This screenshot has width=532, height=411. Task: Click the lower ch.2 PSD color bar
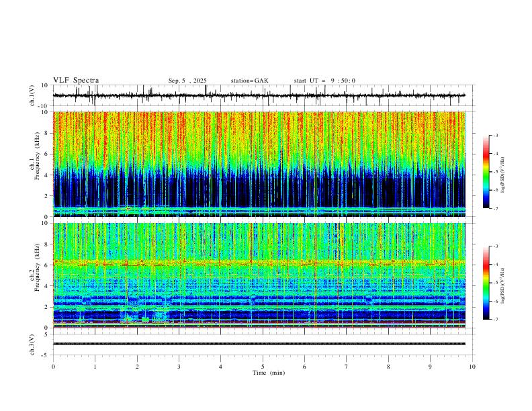tap(486, 283)
